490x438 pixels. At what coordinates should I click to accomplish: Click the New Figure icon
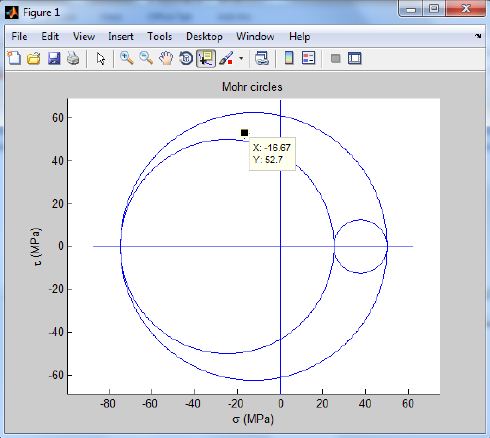14,58
